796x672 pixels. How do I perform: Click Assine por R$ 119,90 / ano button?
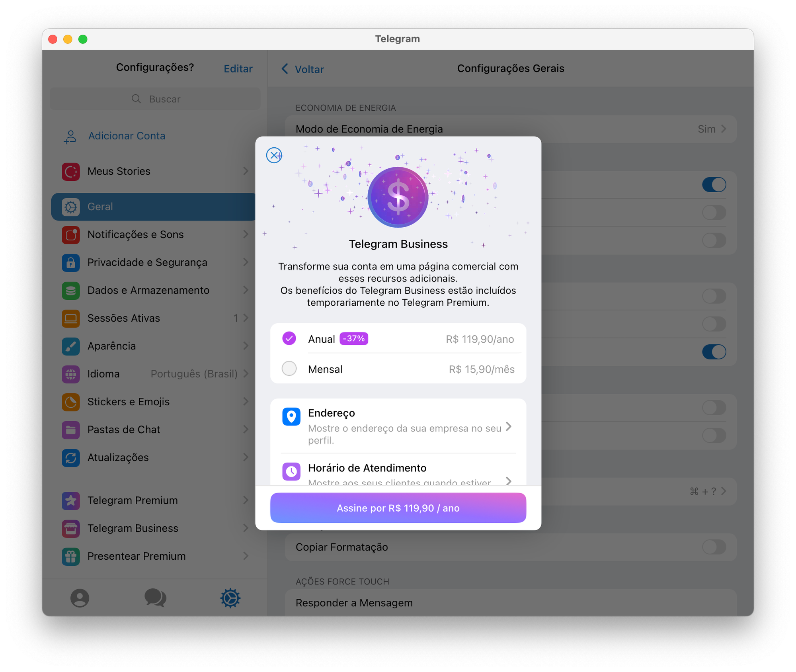pos(398,508)
